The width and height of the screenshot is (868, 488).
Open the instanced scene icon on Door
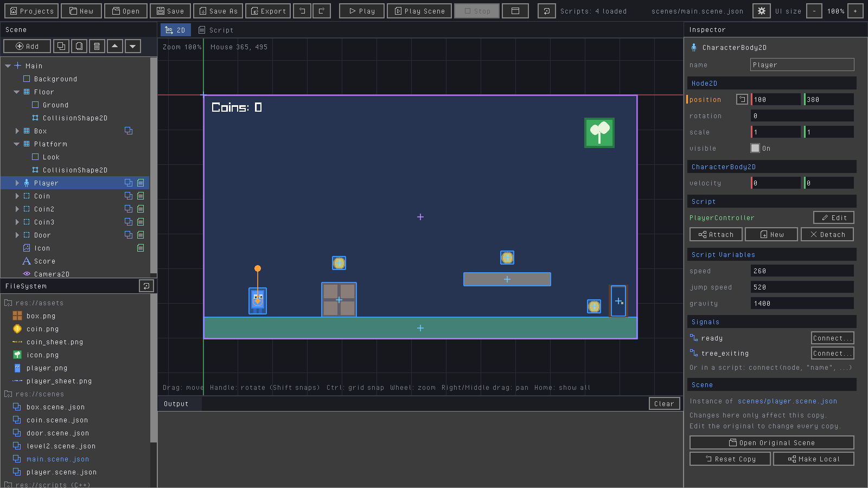point(129,235)
